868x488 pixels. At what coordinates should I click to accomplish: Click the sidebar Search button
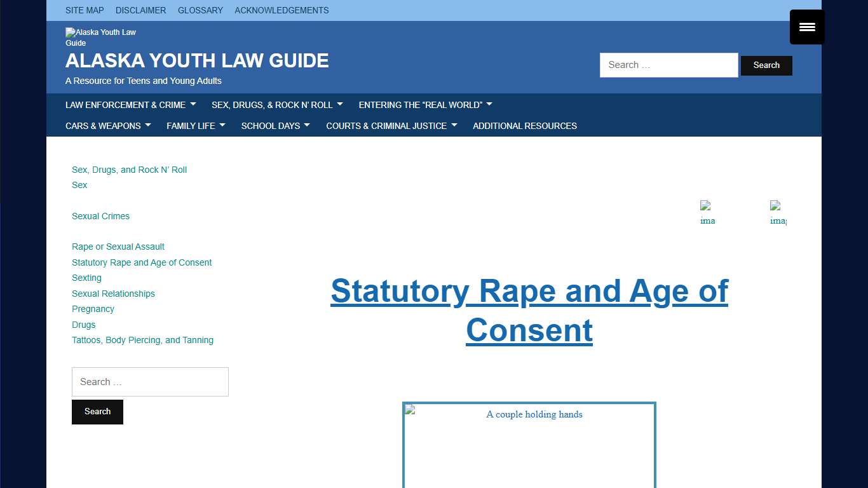pyautogui.click(x=97, y=412)
